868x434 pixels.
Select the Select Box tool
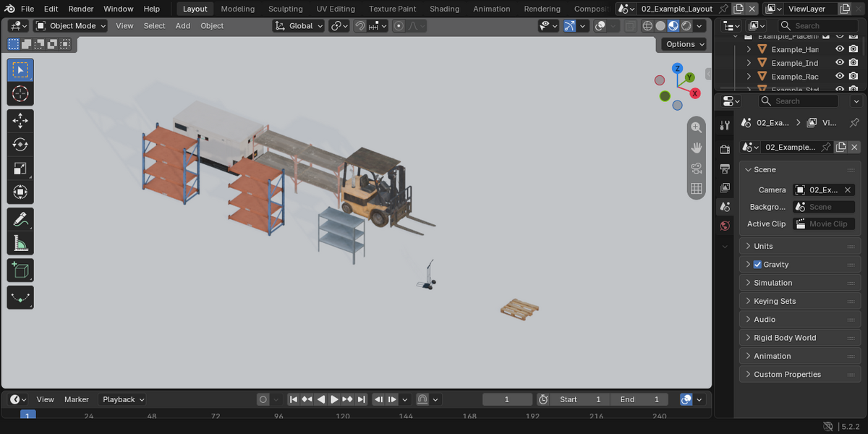click(20, 70)
